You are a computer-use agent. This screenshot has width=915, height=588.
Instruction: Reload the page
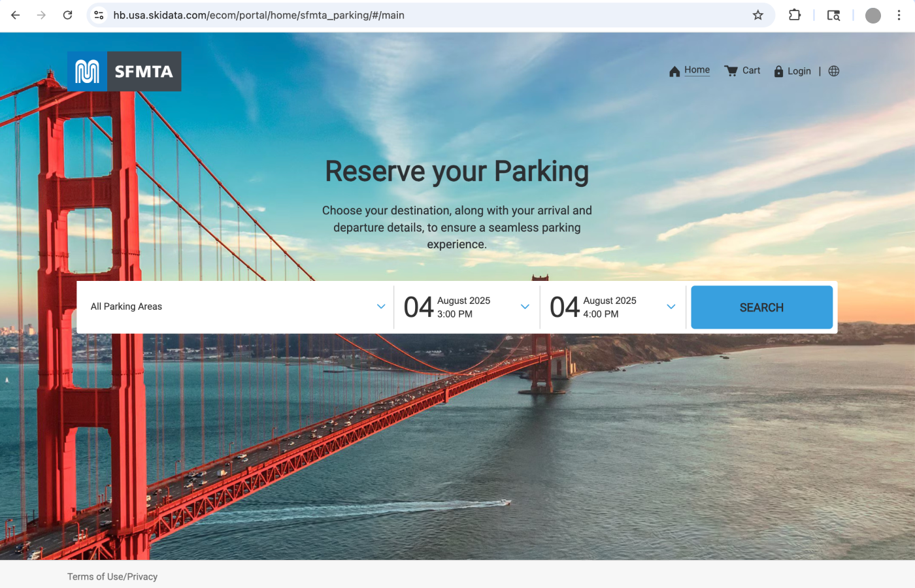coord(67,15)
